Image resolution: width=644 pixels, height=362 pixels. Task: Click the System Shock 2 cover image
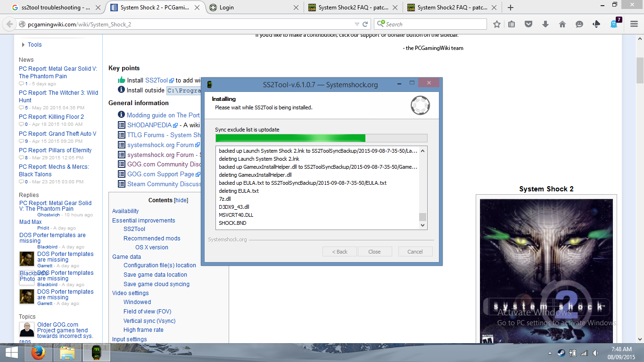click(x=546, y=271)
